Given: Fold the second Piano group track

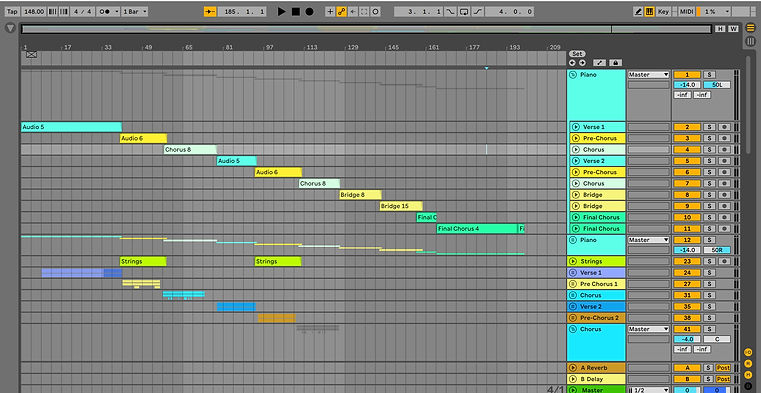Looking at the screenshot, I should [x=573, y=240].
